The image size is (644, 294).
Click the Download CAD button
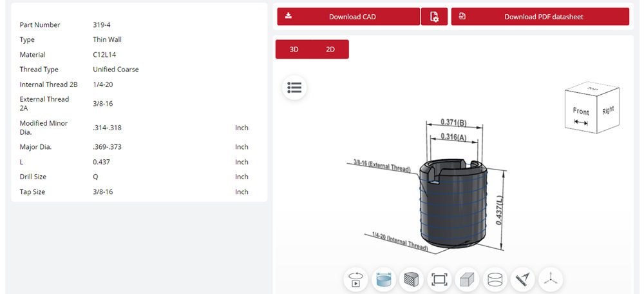pos(348,17)
